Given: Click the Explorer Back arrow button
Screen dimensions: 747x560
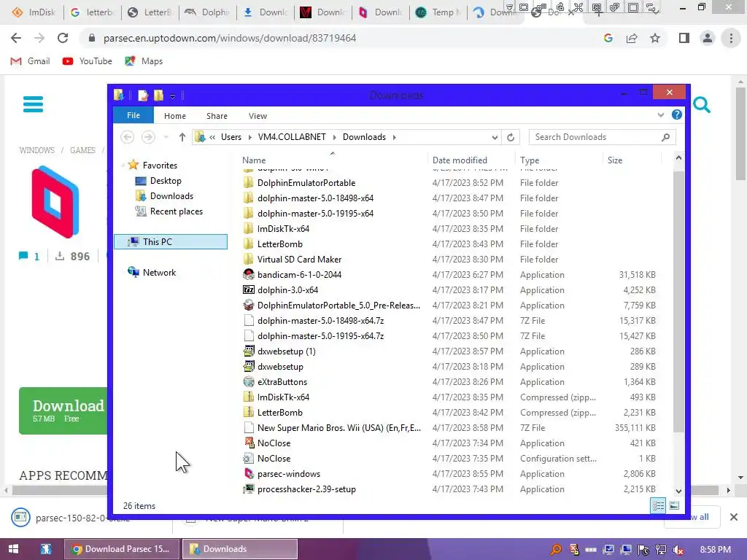Looking at the screenshot, I should coord(127,137).
